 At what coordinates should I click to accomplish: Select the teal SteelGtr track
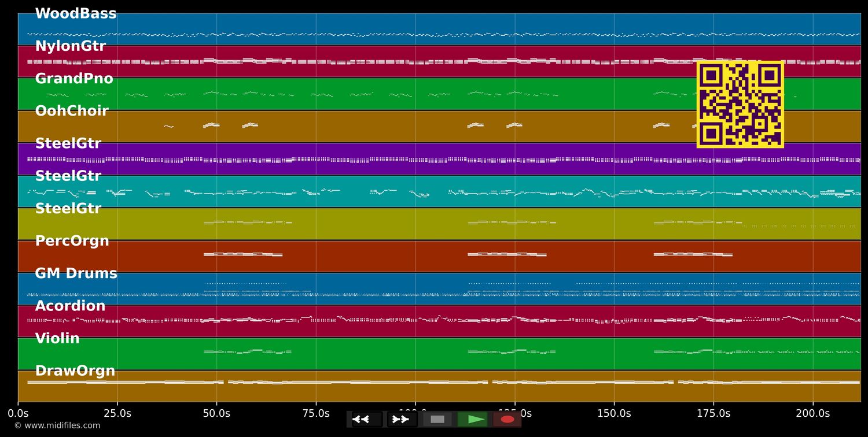pyautogui.click(x=68, y=175)
